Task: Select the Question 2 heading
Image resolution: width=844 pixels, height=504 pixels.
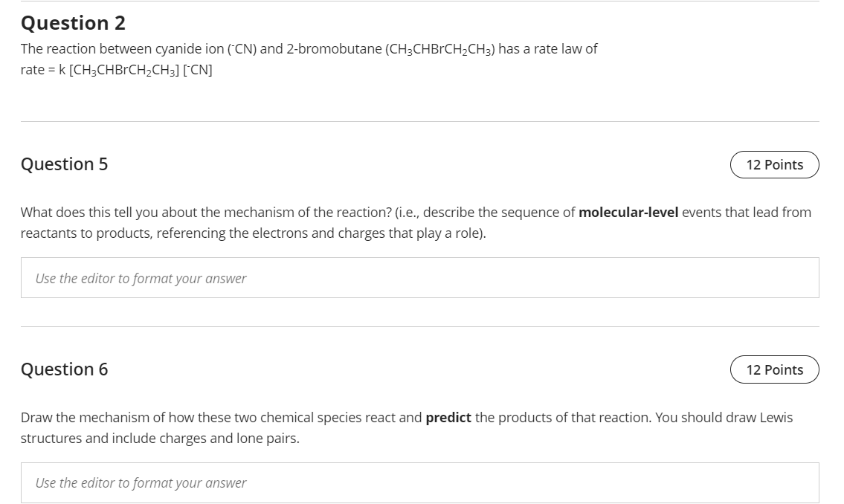Action: coord(73,23)
